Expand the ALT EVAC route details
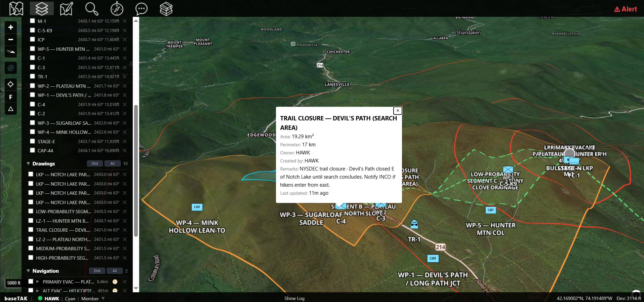Image resolution: width=644 pixels, height=302 pixels. 38,291
